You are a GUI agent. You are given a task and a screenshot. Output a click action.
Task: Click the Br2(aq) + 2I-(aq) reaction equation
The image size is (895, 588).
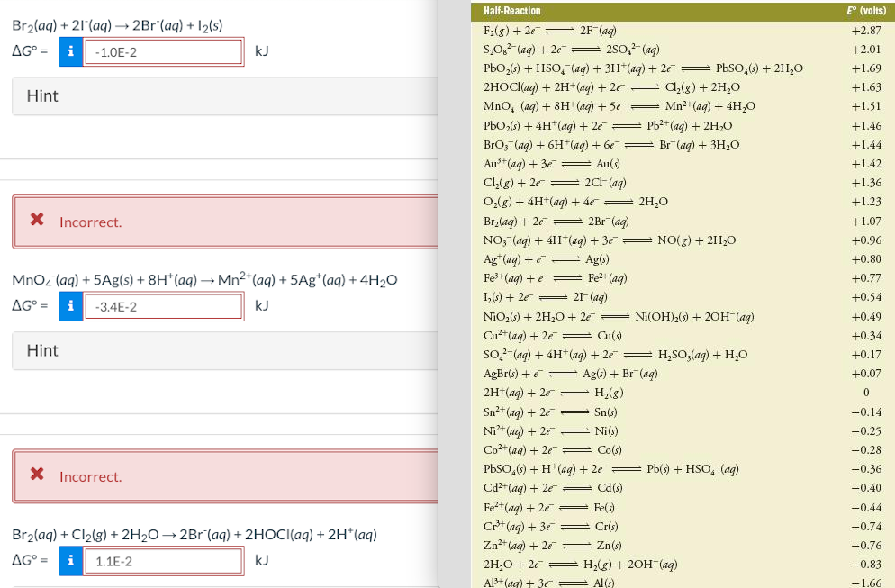[118, 25]
